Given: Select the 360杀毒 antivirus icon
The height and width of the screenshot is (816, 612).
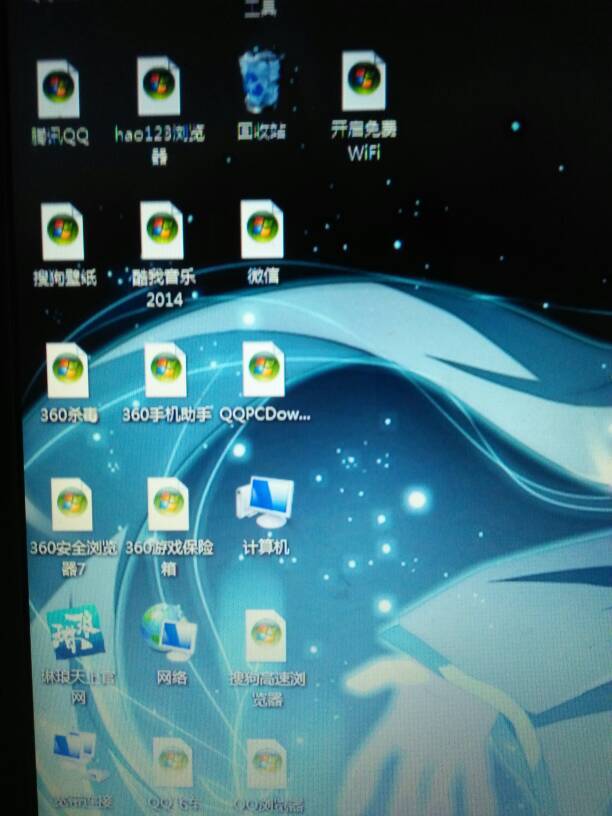Looking at the screenshot, I should (x=68, y=371).
